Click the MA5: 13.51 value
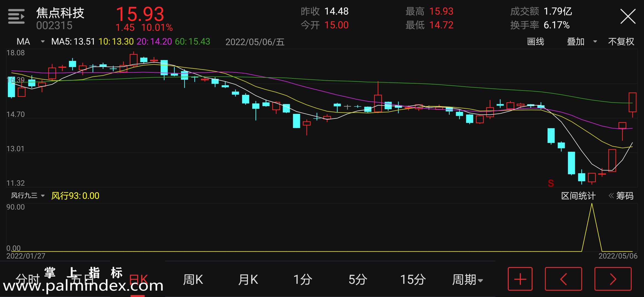 point(73,42)
